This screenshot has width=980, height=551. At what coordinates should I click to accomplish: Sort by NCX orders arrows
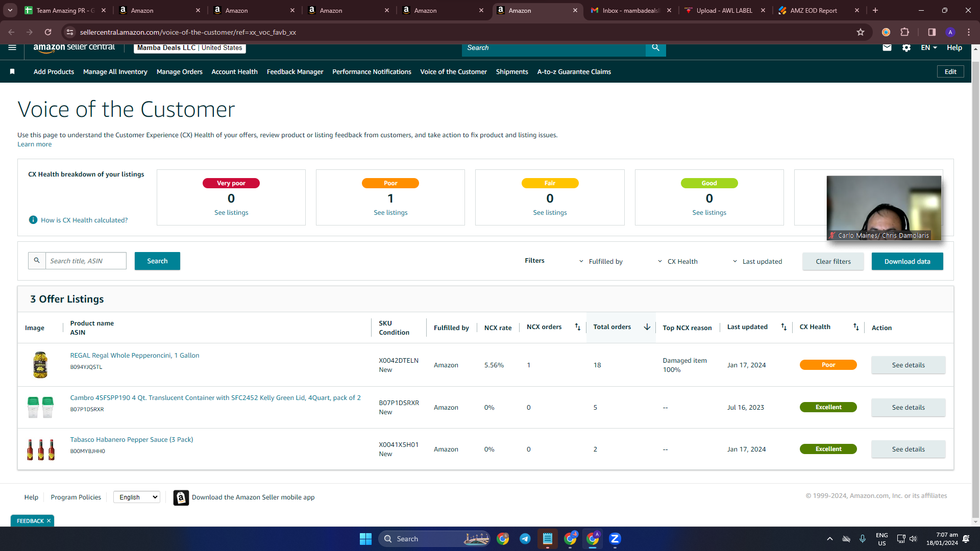pyautogui.click(x=578, y=327)
